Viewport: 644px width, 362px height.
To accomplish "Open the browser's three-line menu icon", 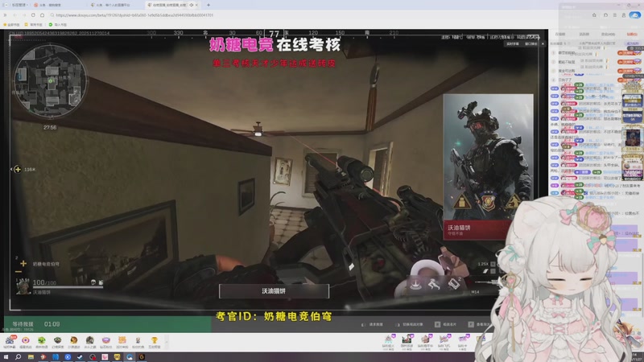I will click(614, 15).
